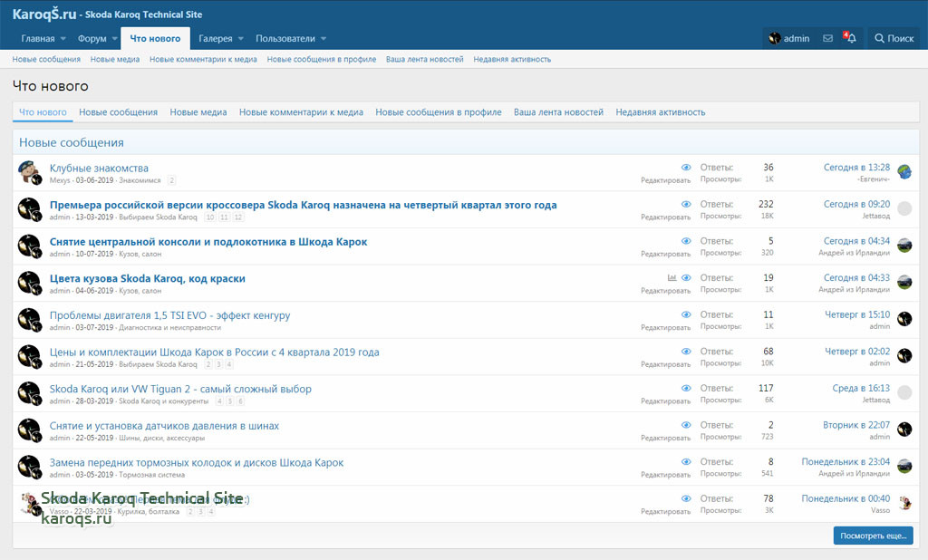The image size is (928, 560).
Task: Open Новые сообщения block header
Action: (72, 142)
